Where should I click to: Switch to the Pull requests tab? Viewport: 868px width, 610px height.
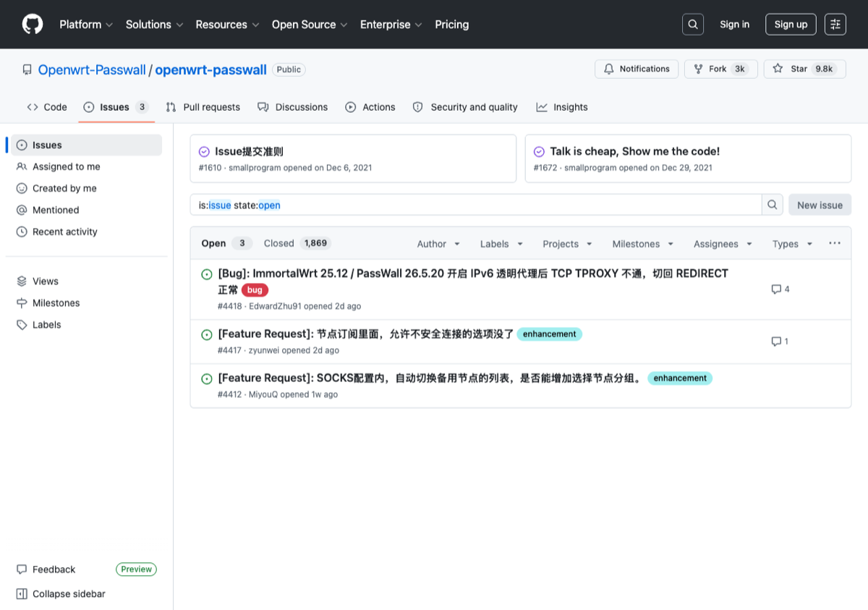[x=203, y=107]
